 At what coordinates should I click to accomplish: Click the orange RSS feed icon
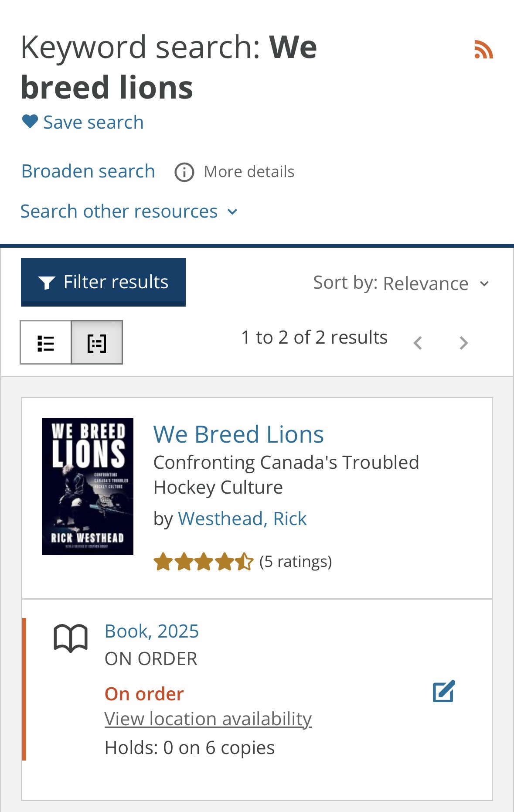(x=483, y=49)
